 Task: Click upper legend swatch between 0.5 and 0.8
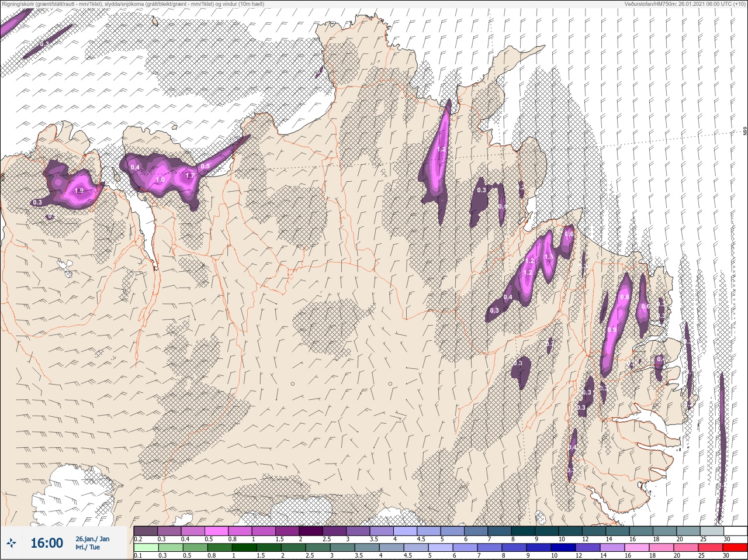(x=216, y=531)
